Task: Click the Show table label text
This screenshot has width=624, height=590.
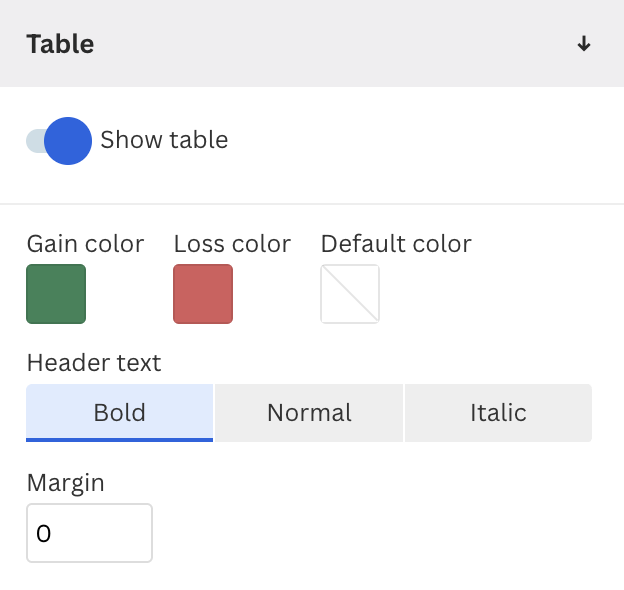Action: pos(164,140)
